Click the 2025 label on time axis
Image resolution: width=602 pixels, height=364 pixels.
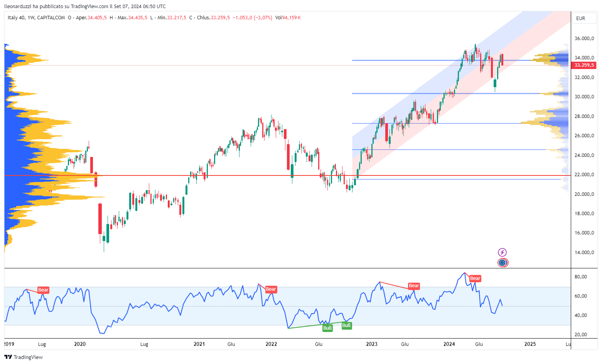pyautogui.click(x=530, y=344)
